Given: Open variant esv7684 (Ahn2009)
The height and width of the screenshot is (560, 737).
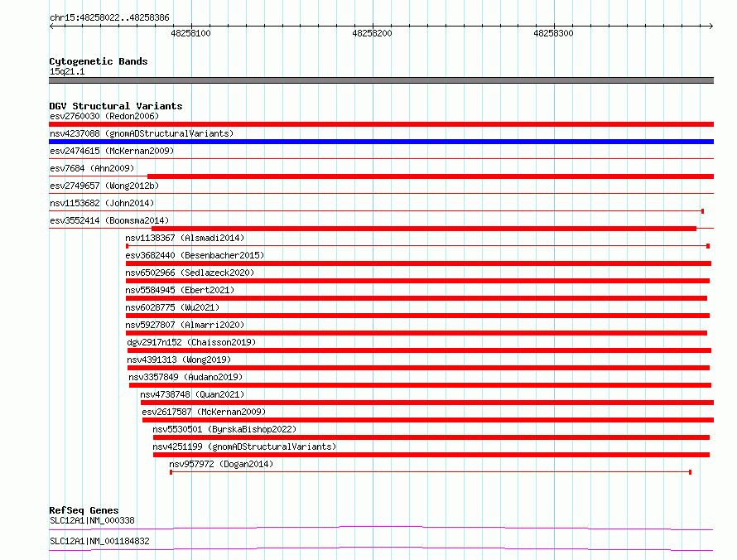Looking at the screenshot, I should [x=92, y=168].
